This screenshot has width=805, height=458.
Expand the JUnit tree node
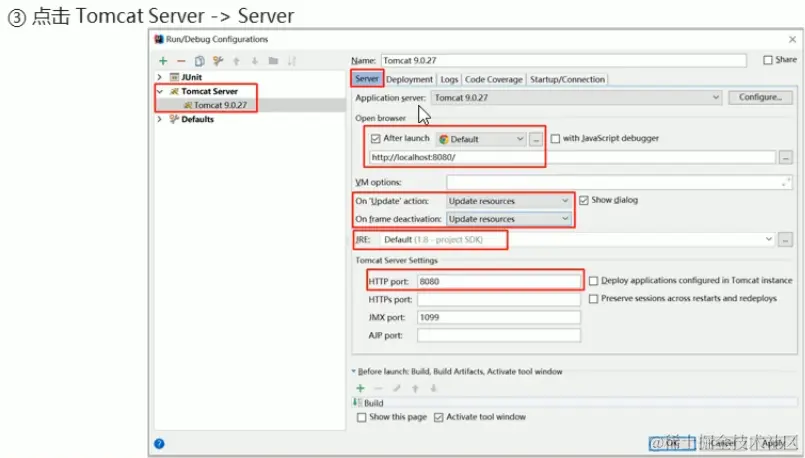160,77
